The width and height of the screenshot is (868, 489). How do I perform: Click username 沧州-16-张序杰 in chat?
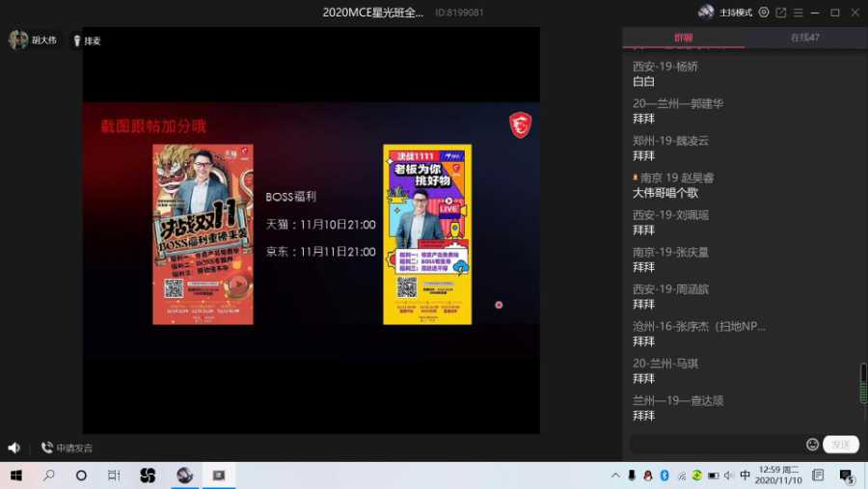pyautogui.click(x=699, y=326)
